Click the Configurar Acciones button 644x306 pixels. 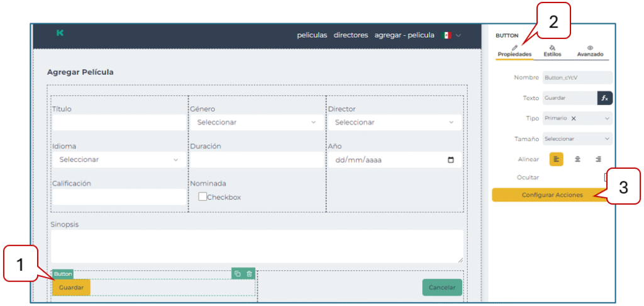pyautogui.click(x=552, y=195)
